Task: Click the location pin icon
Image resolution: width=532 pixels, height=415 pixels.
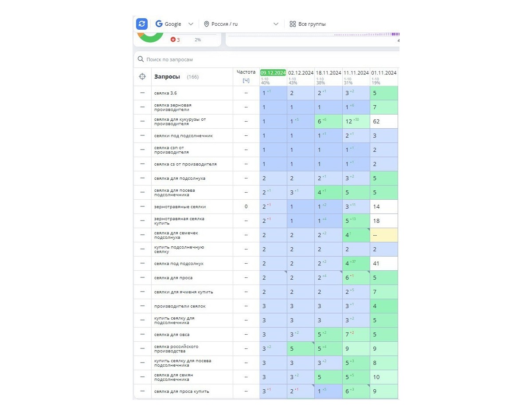Action: [207, 24]
